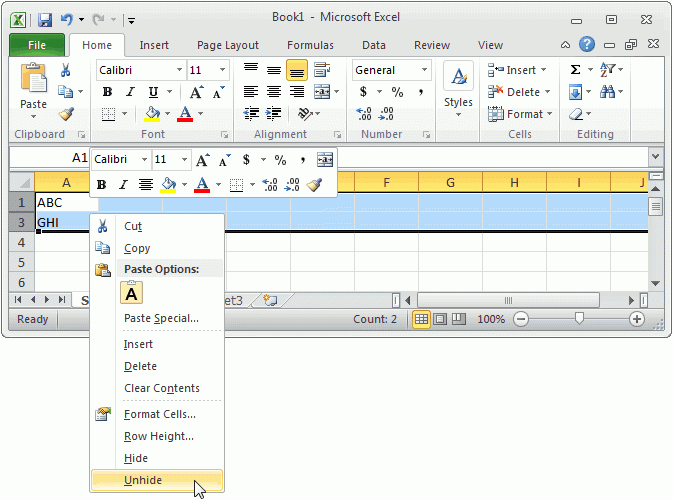Select column header F
The width and height of the screenshot is (673, 500).
(386, 182)
